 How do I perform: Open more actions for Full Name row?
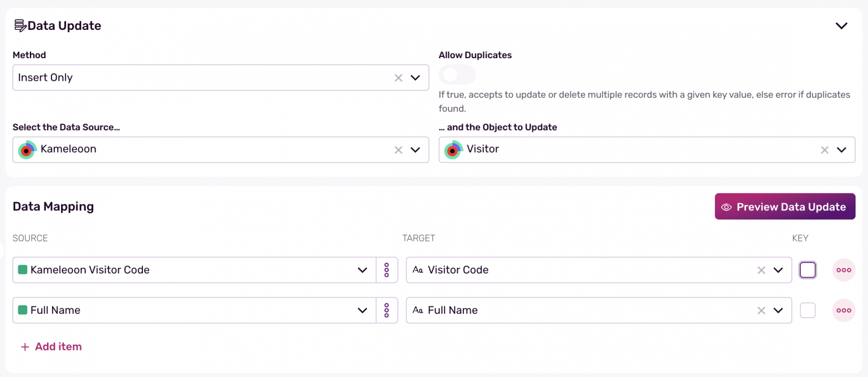(x=843, y=310)
